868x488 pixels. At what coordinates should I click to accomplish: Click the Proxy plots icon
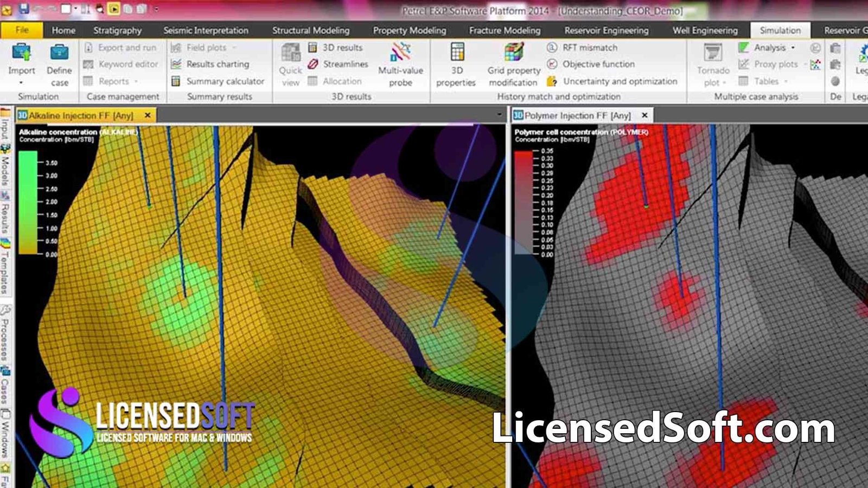[x=744, y=65]
